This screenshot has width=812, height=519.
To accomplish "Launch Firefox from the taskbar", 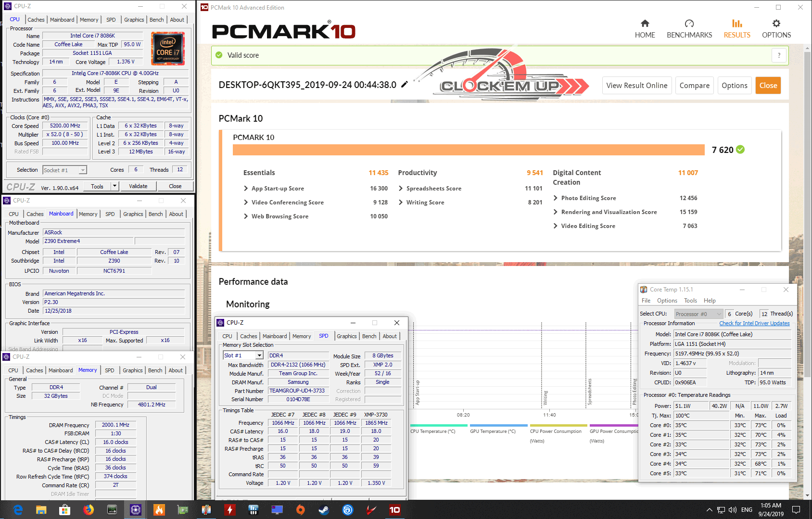I will (x=88, y=510).
